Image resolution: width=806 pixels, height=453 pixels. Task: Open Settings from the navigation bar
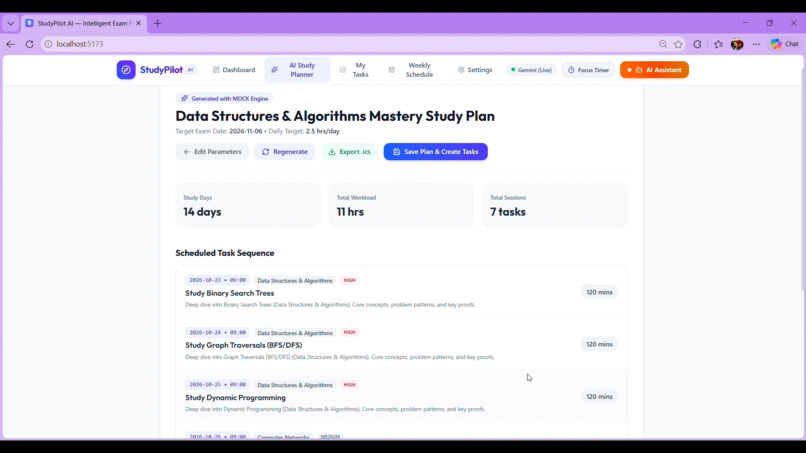point(475,70)
